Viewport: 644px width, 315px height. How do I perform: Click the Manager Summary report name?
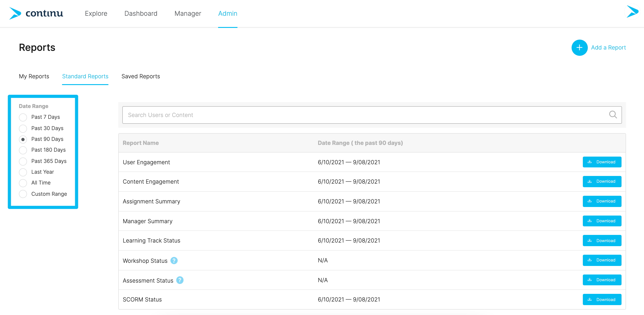pos(148,221)
